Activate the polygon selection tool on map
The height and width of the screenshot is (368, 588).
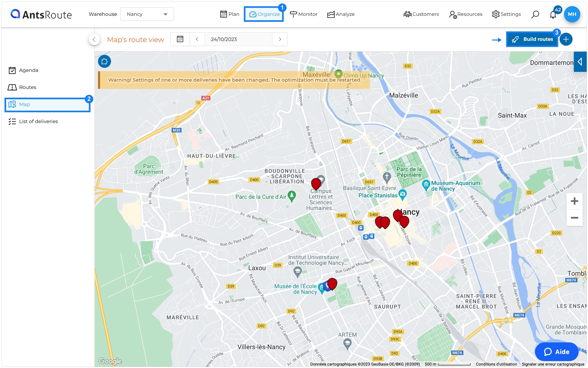pos(104,61)
